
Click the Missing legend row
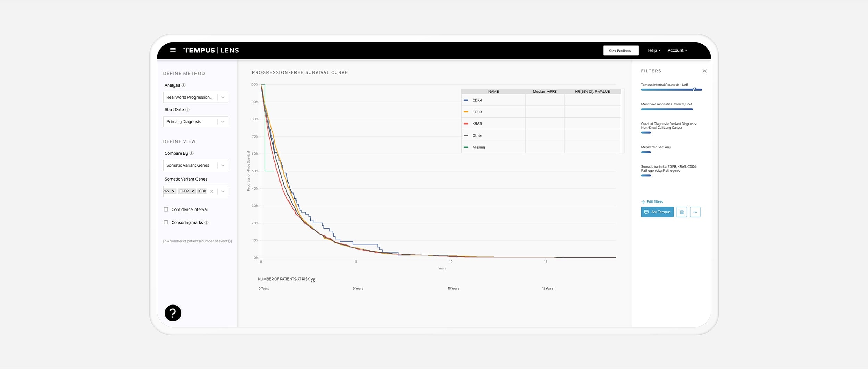point(541,147)
